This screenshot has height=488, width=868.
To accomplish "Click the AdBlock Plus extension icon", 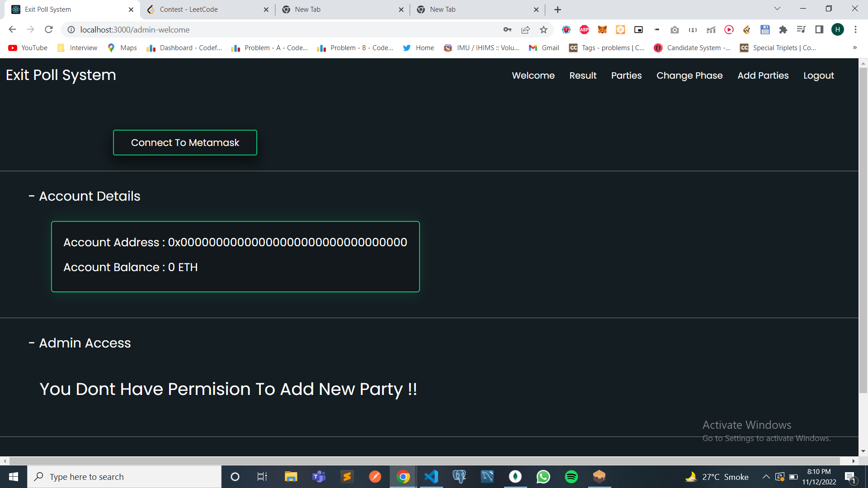I will pyautogui.click(x=584, y=30).
